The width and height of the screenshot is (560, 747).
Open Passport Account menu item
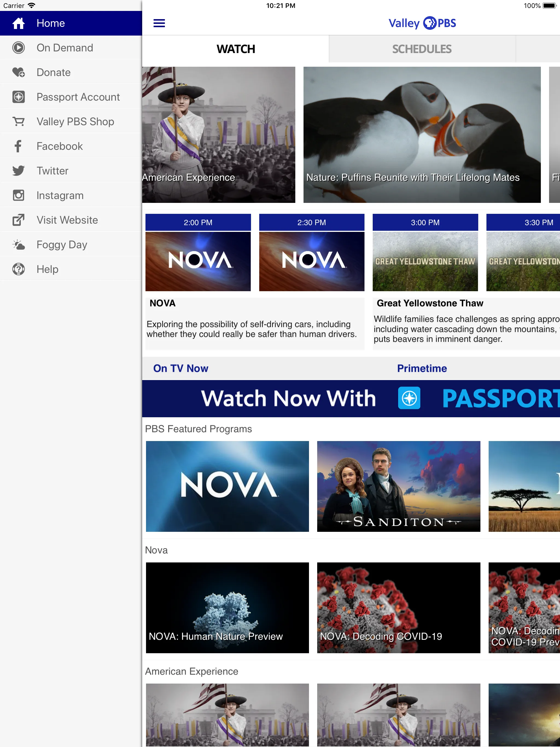click(x=71, y=97)
